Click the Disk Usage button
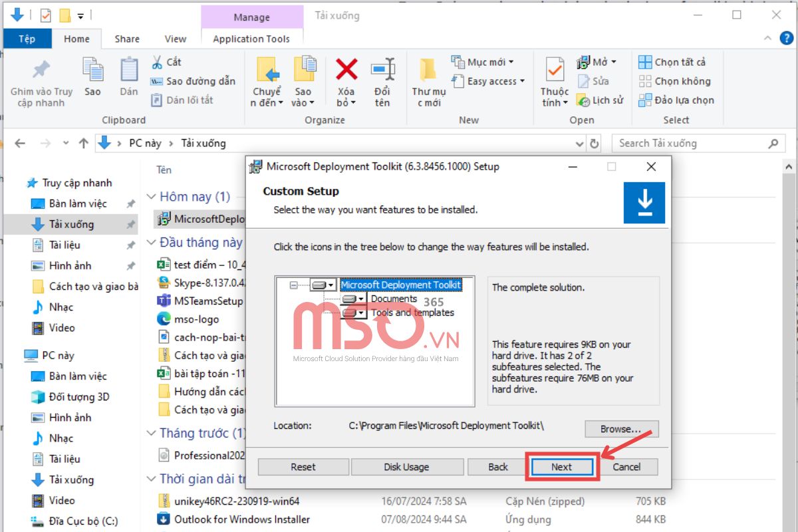This screenshot has height=532, width=798. (x=406, y=467)
